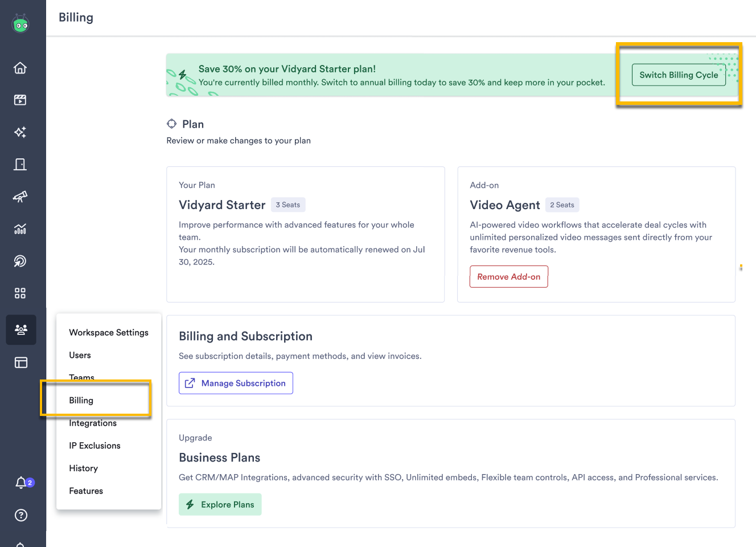The image size is (756, 547).
Task: Open the apps grid icon
Action: pyautogui.click(x=20, y=293)
